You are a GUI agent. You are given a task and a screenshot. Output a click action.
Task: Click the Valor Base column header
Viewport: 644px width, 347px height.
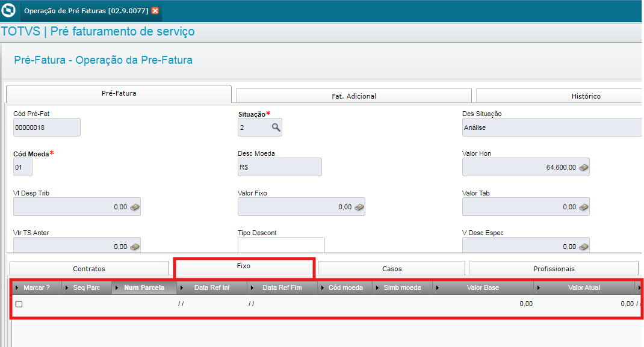[x=483, y=288]
